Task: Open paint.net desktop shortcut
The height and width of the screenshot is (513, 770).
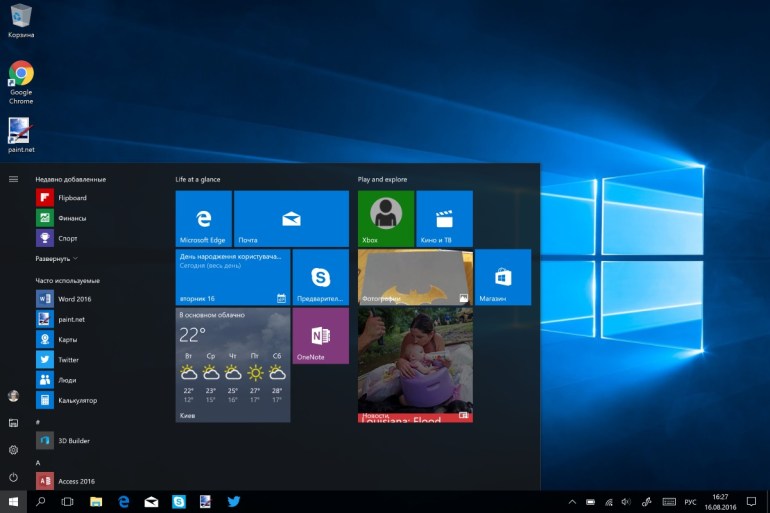Action: 21,135
